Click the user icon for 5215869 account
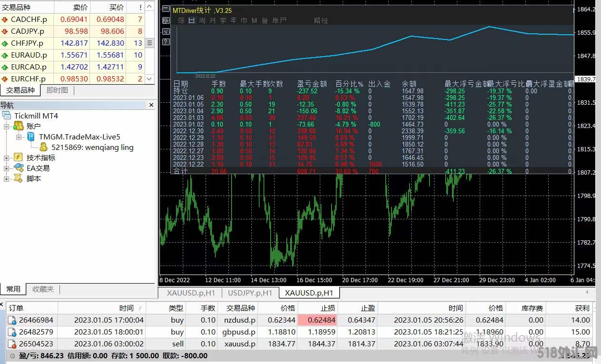Viewport: 601px width, 364px height. [x=43, y=147]
